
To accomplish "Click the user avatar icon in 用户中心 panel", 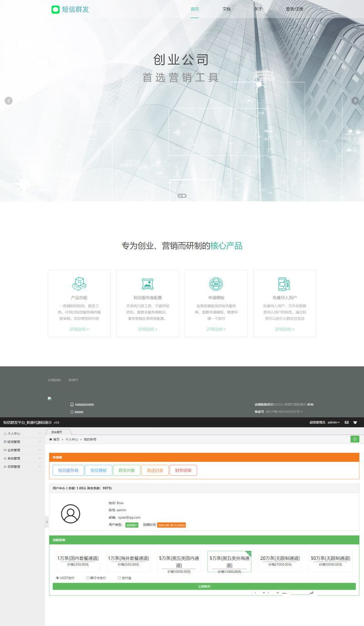I will [71, 513].
